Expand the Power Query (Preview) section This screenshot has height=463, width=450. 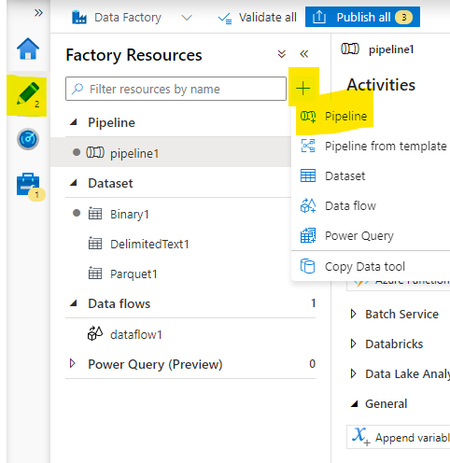tap(72, 364)
